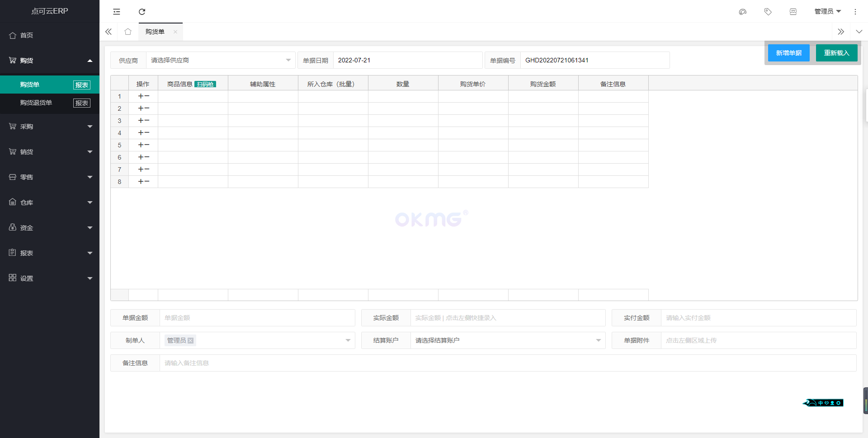Screen dimensions: 868x438
Task: Expand the 设置 sidebar group
Action: [x=50, y=278]
